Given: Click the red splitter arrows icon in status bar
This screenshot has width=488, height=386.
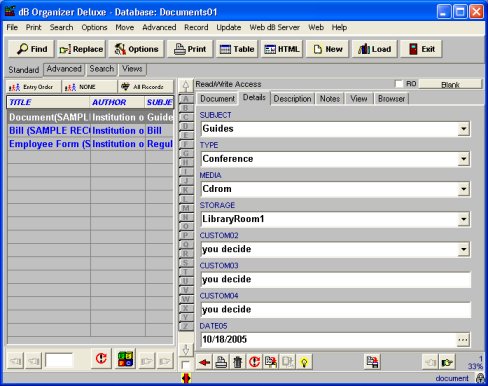Looking at the screenshot, I should pos(186,378).
